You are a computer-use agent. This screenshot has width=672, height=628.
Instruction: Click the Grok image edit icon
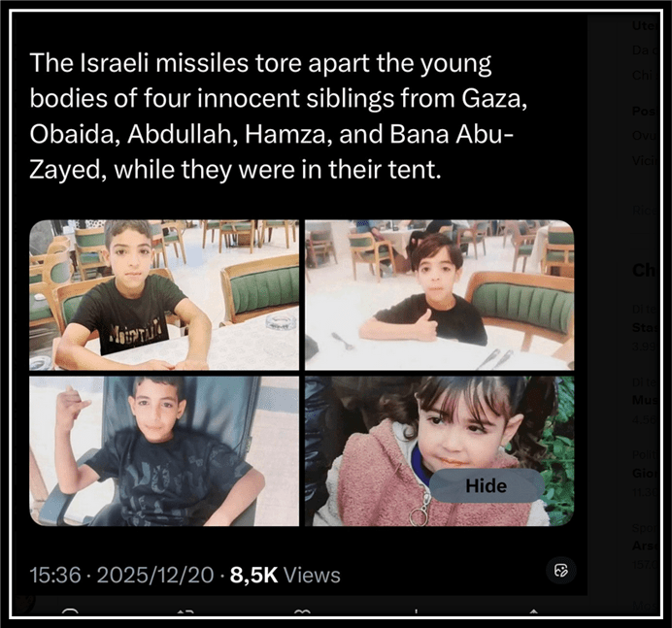[x=561, y=570]
